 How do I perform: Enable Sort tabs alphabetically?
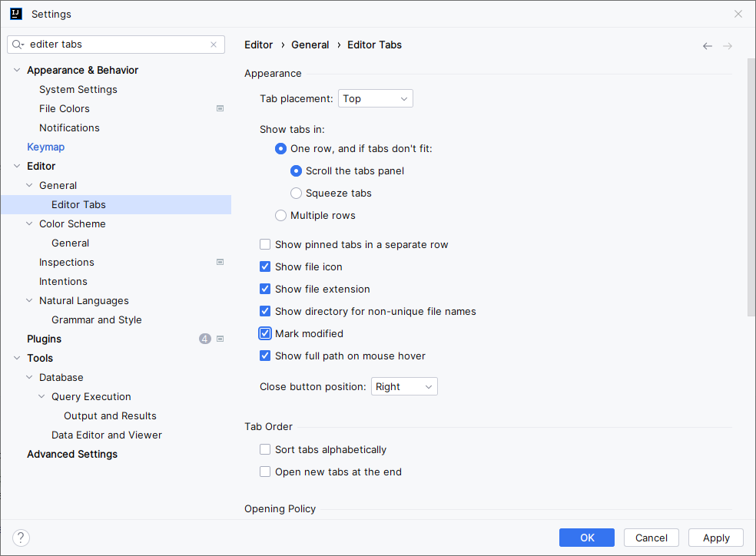[265, 449]
